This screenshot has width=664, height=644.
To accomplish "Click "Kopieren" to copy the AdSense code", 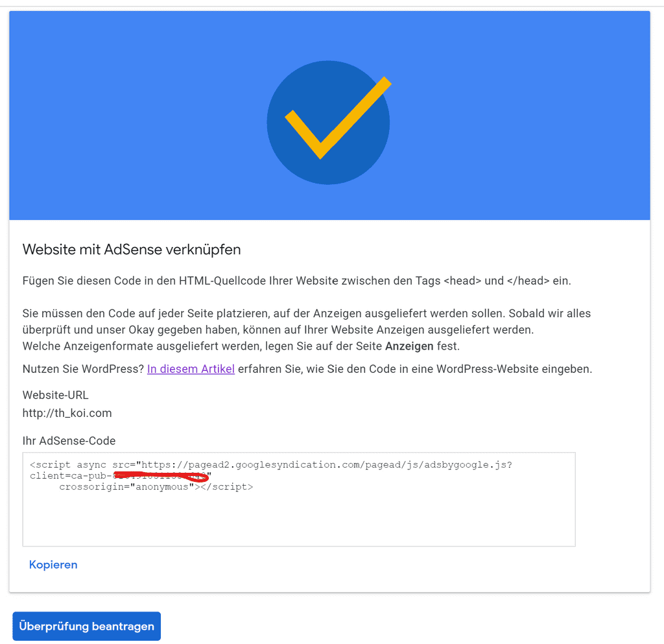I will click(x=53, y=564).
